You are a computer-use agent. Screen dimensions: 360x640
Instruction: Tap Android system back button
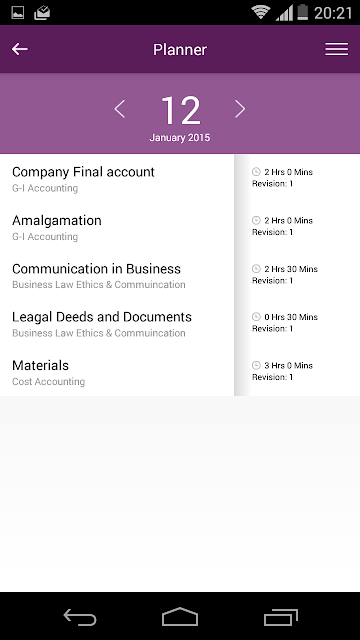pos(80,617)
